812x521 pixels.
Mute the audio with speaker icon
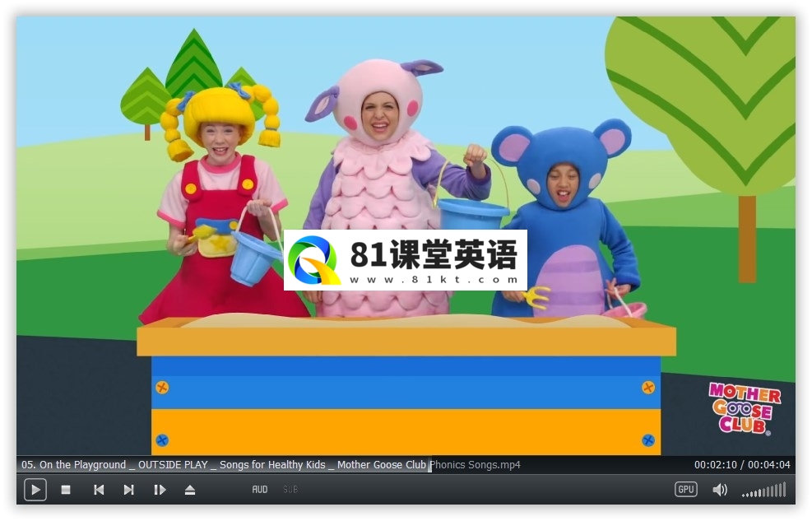tap(720, 490)
